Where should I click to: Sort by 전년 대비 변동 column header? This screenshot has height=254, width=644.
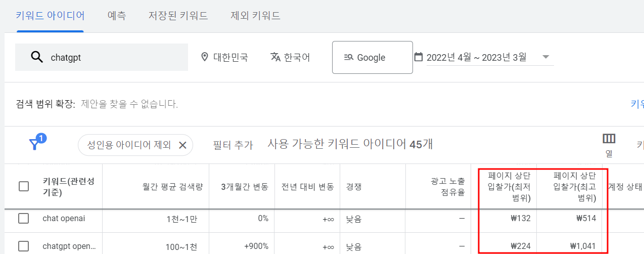[308, 187]
